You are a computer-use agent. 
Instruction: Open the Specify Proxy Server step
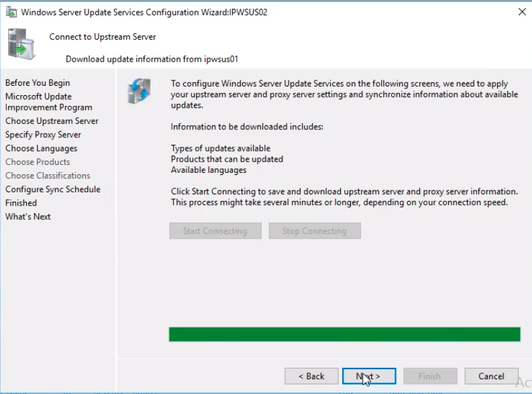43,135
